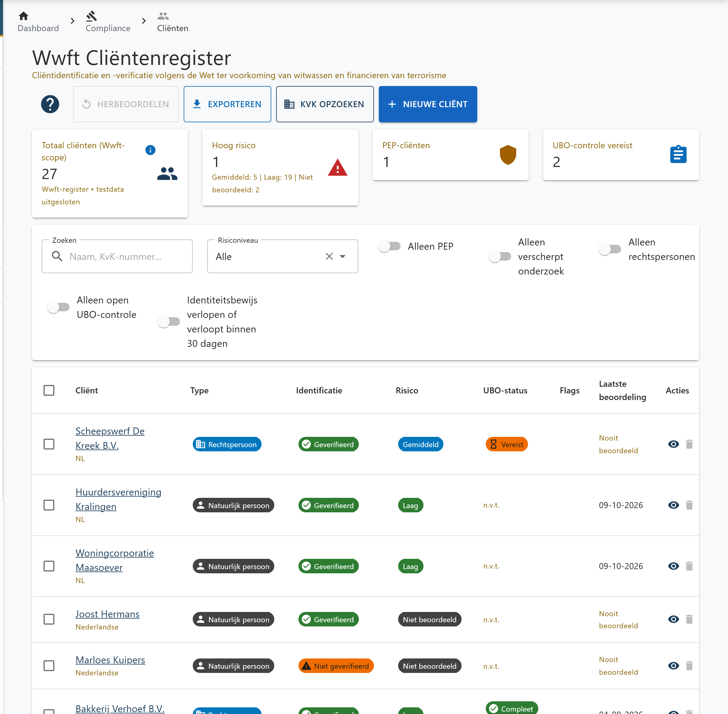Delete Marloes Kuipers with trash icon

tap(689, 666)
